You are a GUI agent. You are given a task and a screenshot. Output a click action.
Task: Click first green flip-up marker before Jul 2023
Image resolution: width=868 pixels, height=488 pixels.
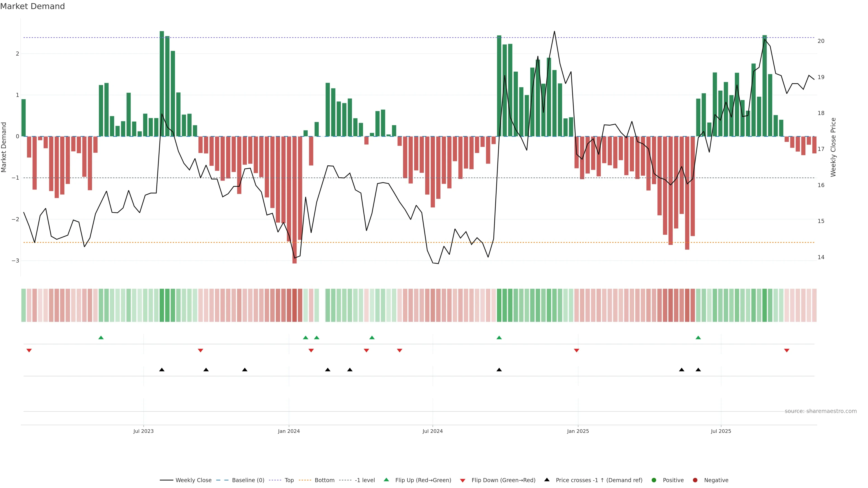[101, 338]
